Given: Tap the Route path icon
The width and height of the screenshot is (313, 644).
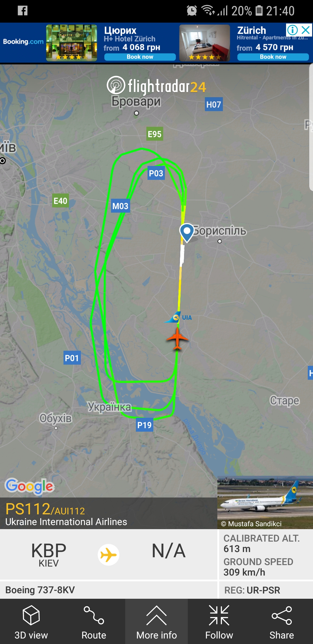Looking at the screenshot, I should click(x=94, y=615).
